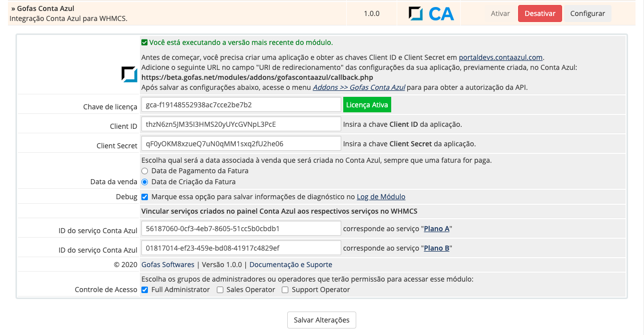This screenshot has width=644, height=335.
Task: Select Data de Criação da Fatura
Action: (144, 182)
